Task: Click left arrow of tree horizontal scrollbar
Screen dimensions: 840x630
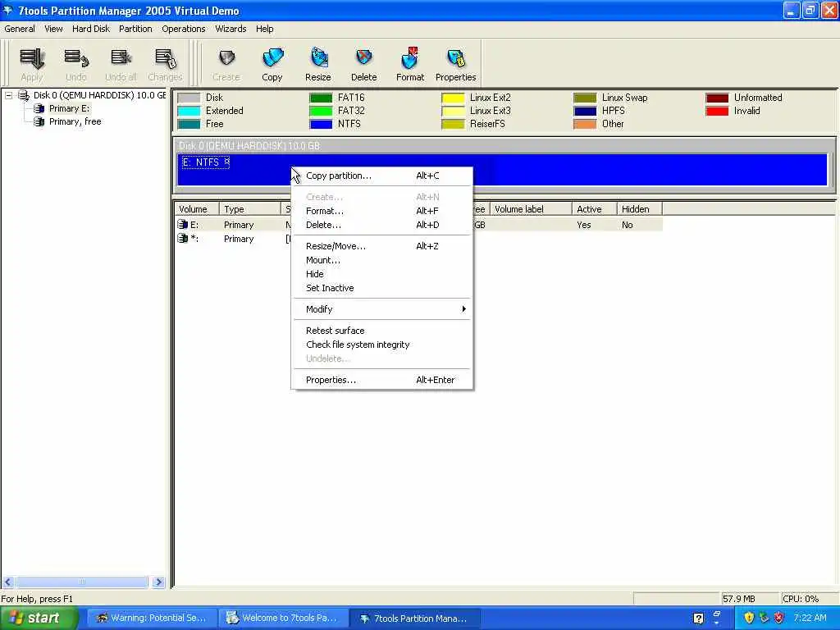Action: (x=8, y=582)
